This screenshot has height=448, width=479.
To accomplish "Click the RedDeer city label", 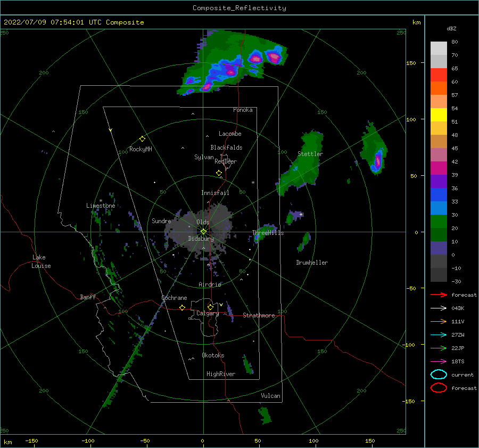I will coord(226,161).
